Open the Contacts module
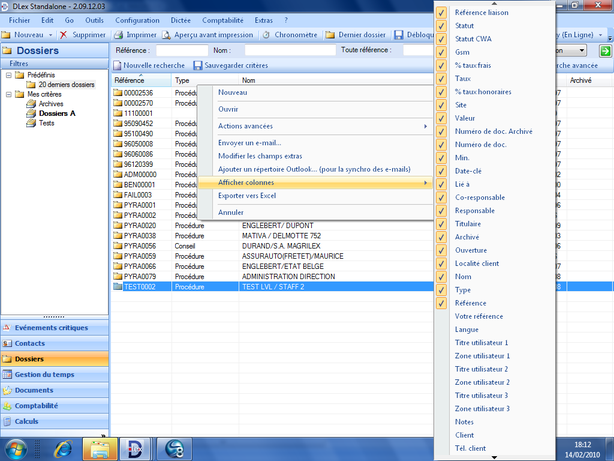 [x=30, y=343]
